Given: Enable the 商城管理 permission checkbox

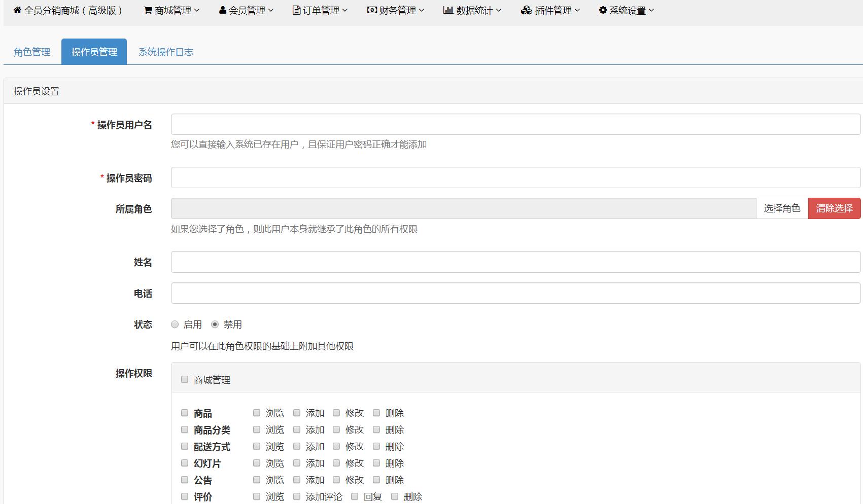Looking at the screenshot, I should pyautogui.click(x=184, y=379).
